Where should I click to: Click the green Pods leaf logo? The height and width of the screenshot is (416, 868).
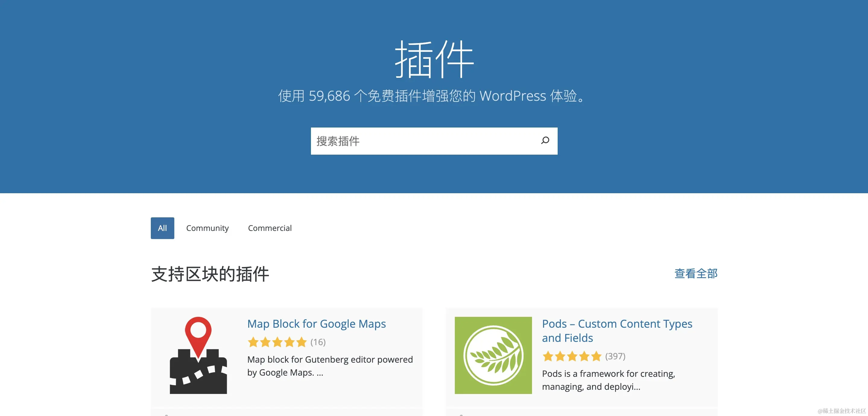[493, 355]
